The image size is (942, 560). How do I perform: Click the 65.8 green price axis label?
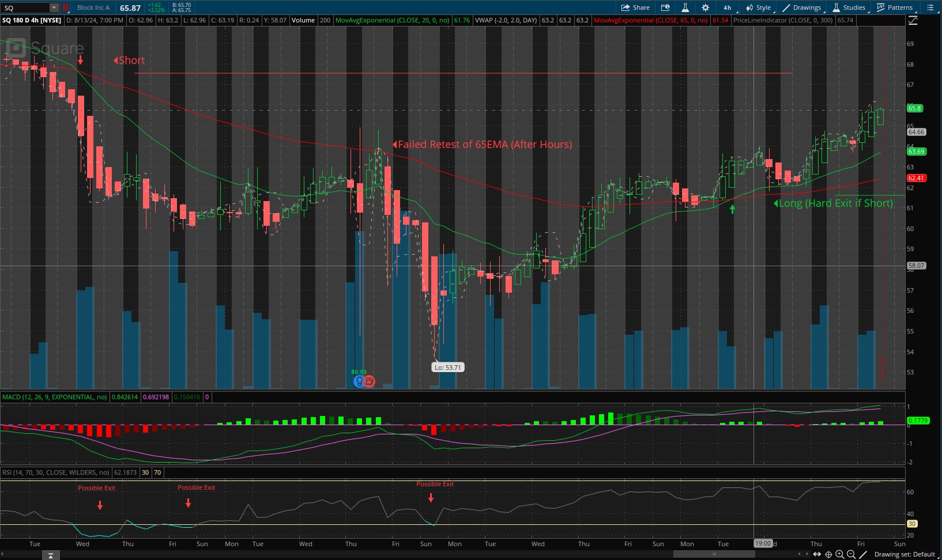coord(915,108)
